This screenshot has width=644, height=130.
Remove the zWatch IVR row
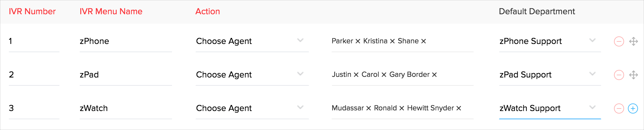pyautogui.click(x=619, y=108)
